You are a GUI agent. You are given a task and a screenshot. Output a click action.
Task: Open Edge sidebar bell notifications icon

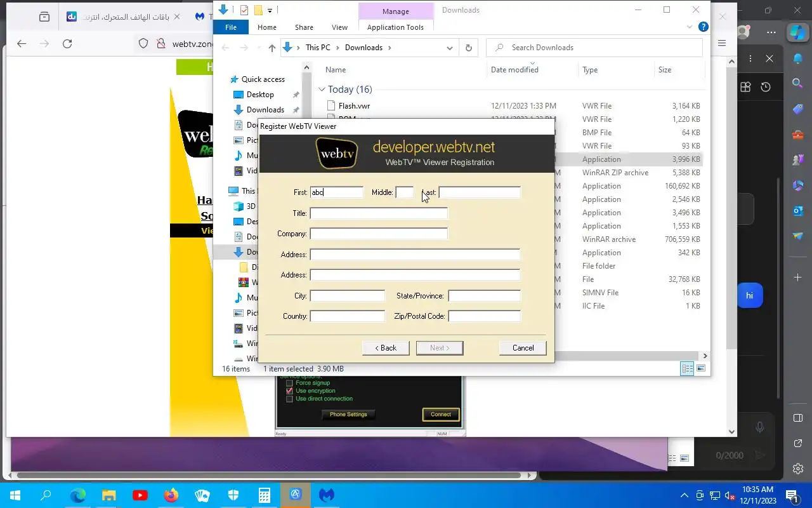click(x=798, y=58)
